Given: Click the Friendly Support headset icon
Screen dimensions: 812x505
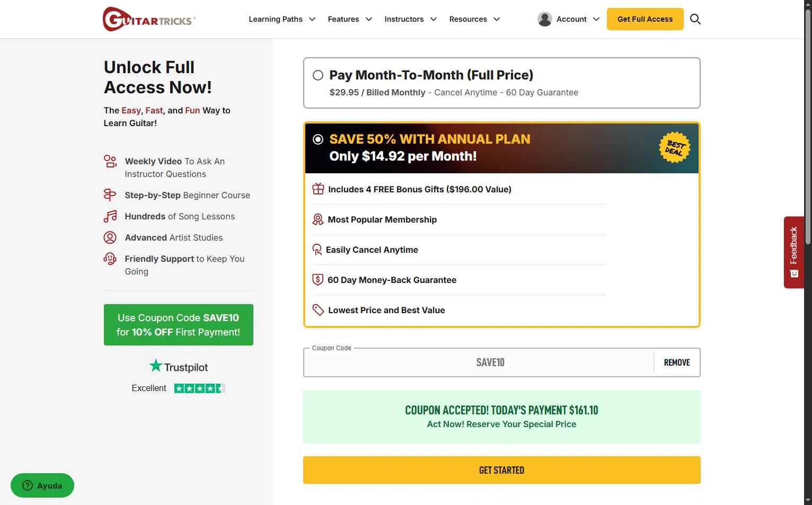Looking at the screenshot, I should [x=110, y=259].
